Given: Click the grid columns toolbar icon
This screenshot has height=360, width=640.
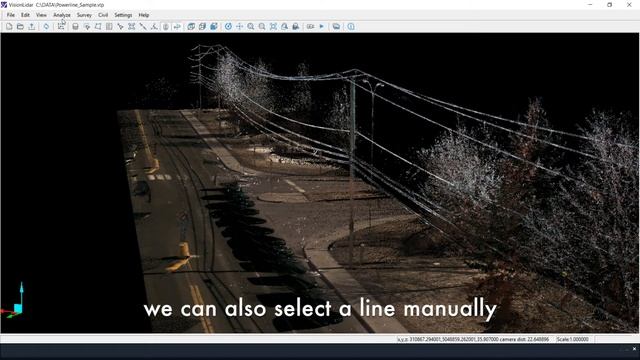Looking at the screenshot, I should point(109,27).
